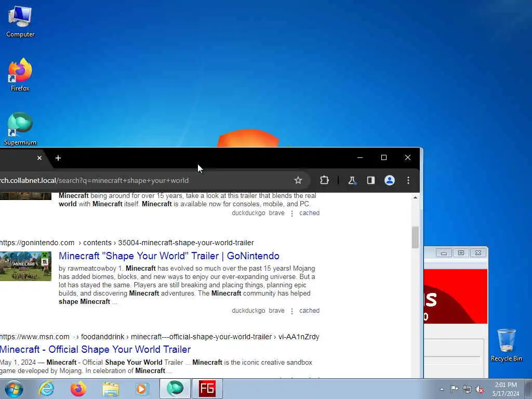This screenshot has width=532, height=399.
Task: Toggle the browser side panel
Action: click(370, 180)
